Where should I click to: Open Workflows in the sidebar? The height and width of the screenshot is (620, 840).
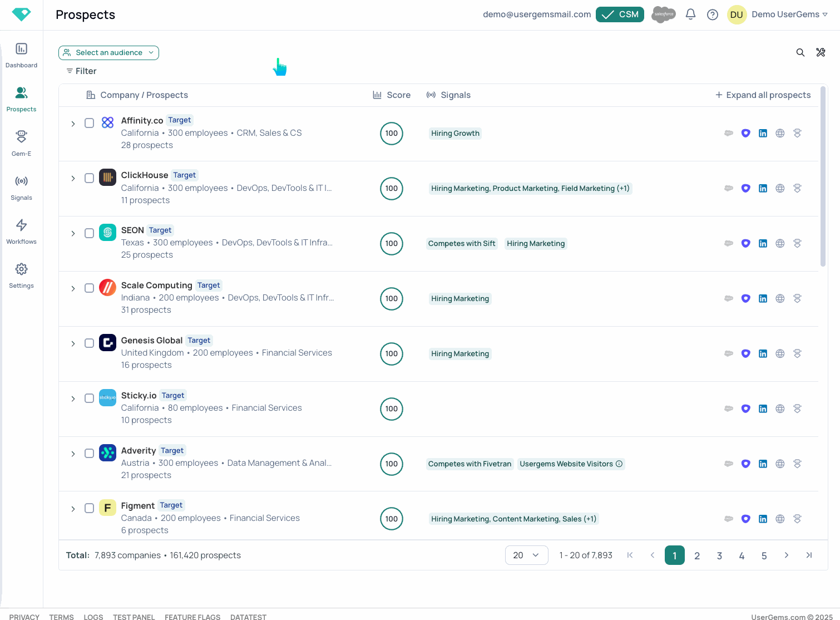21,232
